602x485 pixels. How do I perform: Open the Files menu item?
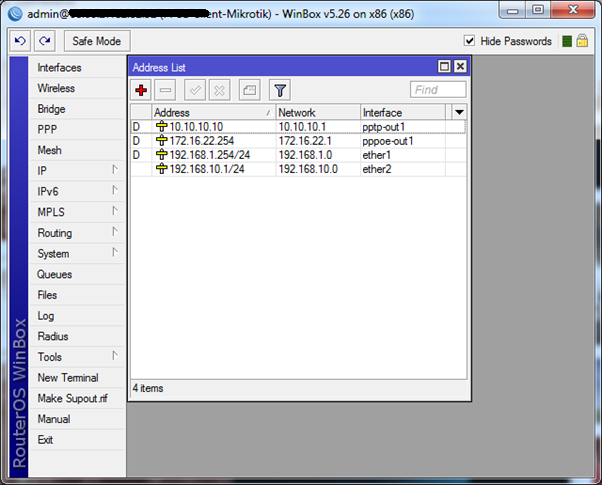point(77,295)
